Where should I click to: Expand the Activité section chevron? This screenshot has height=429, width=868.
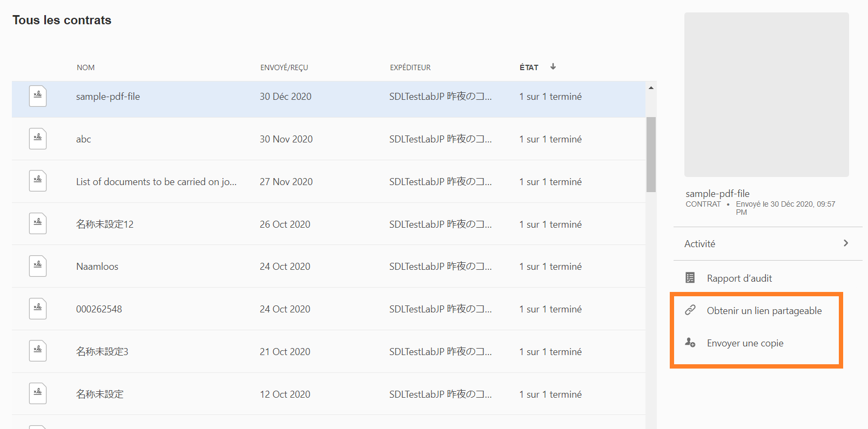[846, 243]
